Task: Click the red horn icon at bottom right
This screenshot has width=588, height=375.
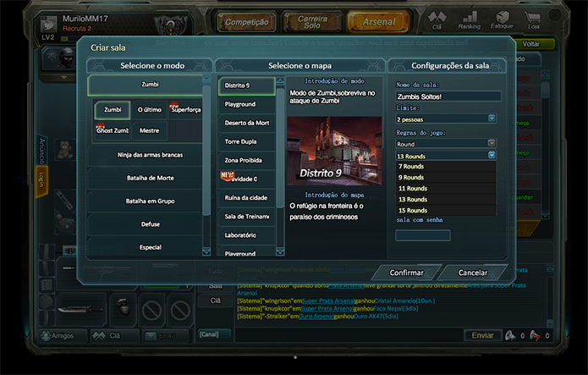Action: (536, 335)
